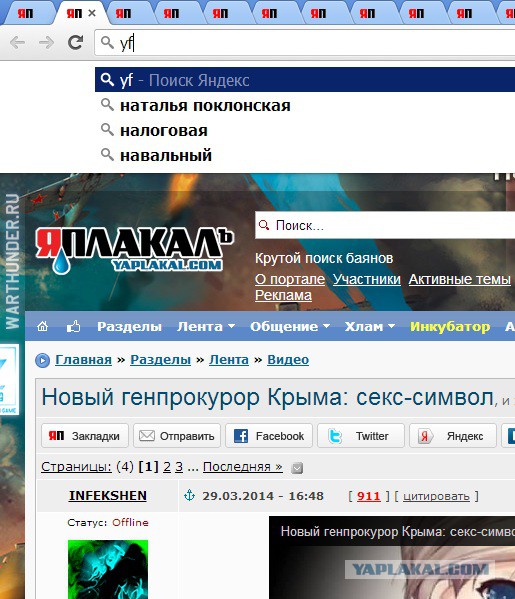Click the thumbs-up icon in nav bar
Viewport: 515px width, 599px height.
(73, 326)
